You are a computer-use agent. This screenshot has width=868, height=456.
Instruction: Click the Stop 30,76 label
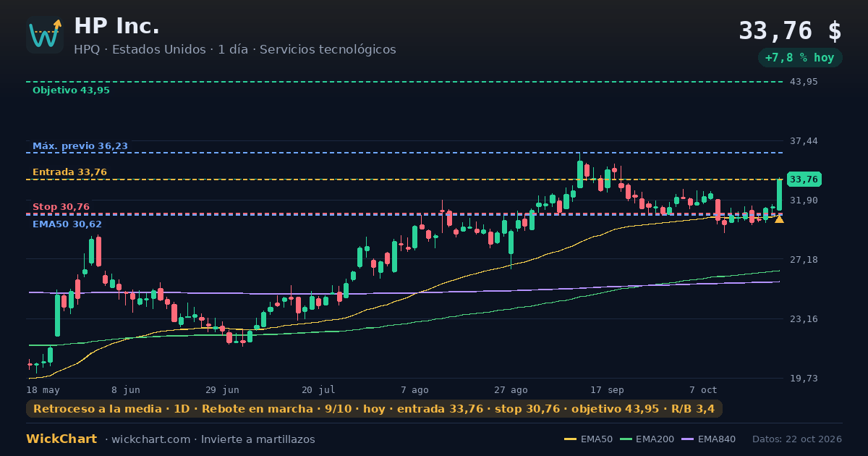pos(61,207)
